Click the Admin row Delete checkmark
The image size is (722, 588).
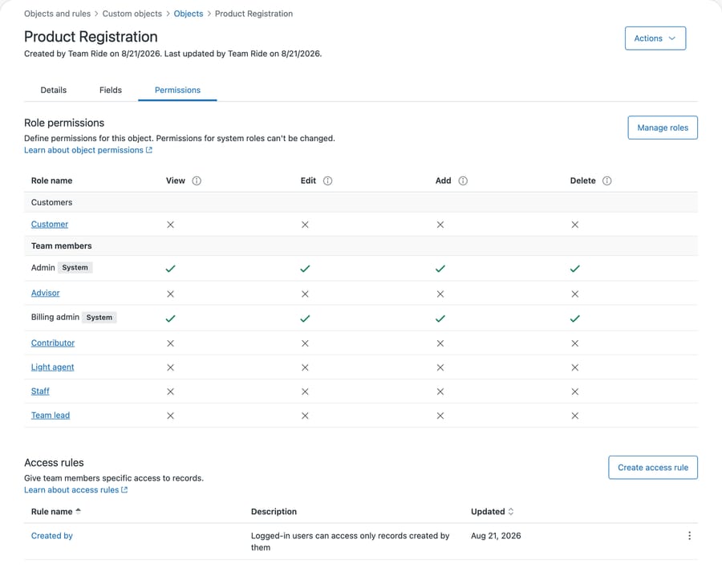pos(574,269)
